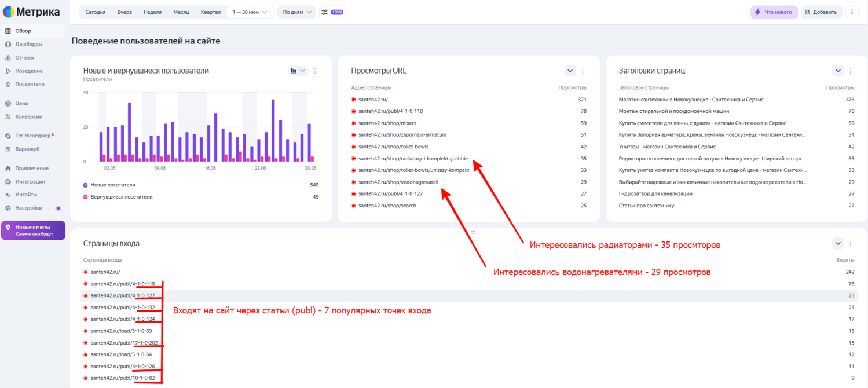Click the Конверсии percent icon
This screenshot has height=388, width=868.
click(8, 116)
